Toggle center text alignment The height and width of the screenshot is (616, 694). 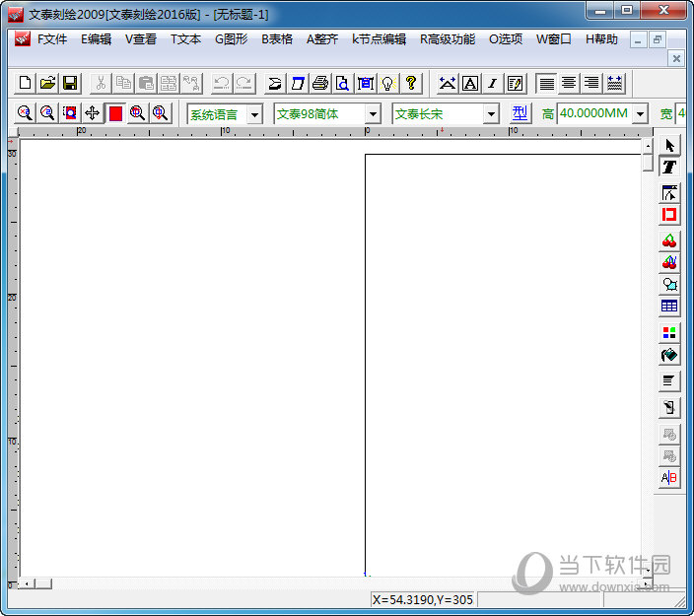(x=569, y=83)
